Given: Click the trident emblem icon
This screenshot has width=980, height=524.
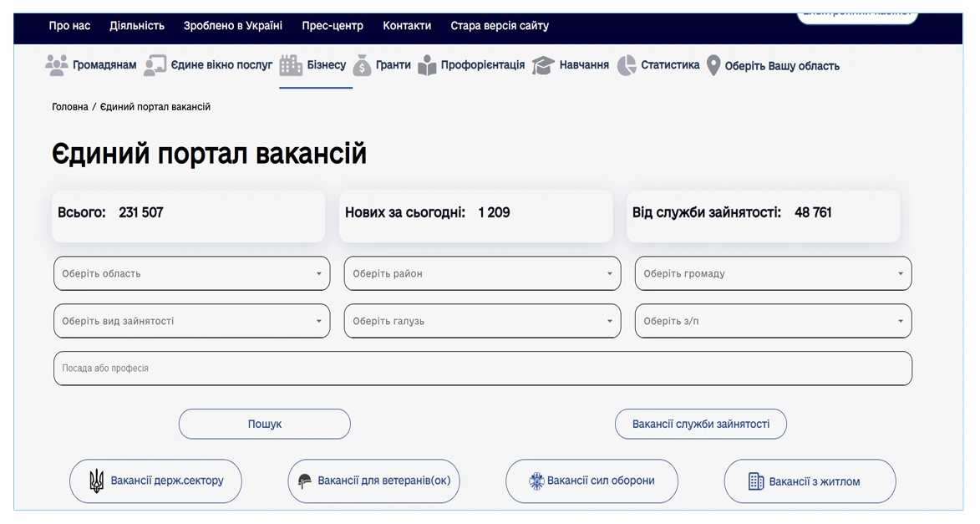Looking at the screenshot, I should click(97, 481).
